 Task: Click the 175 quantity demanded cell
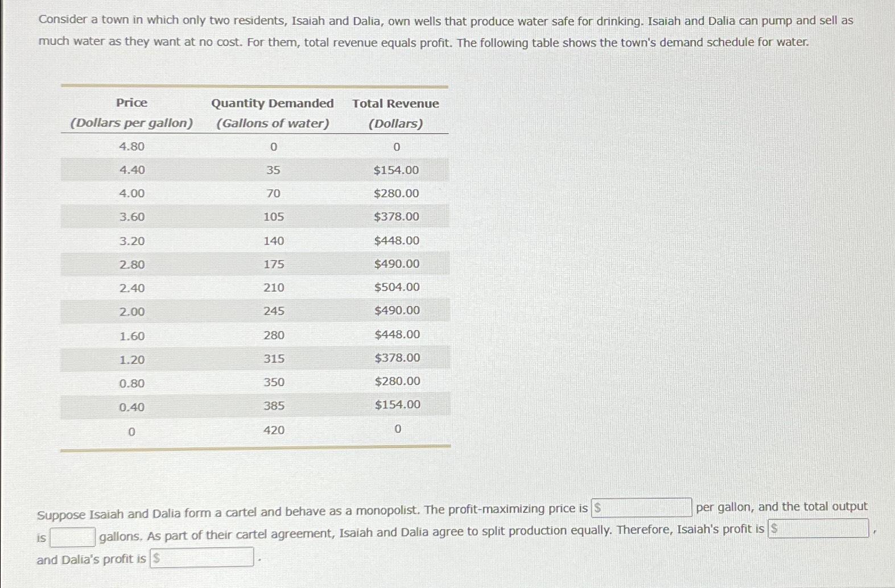coord(274,264)
